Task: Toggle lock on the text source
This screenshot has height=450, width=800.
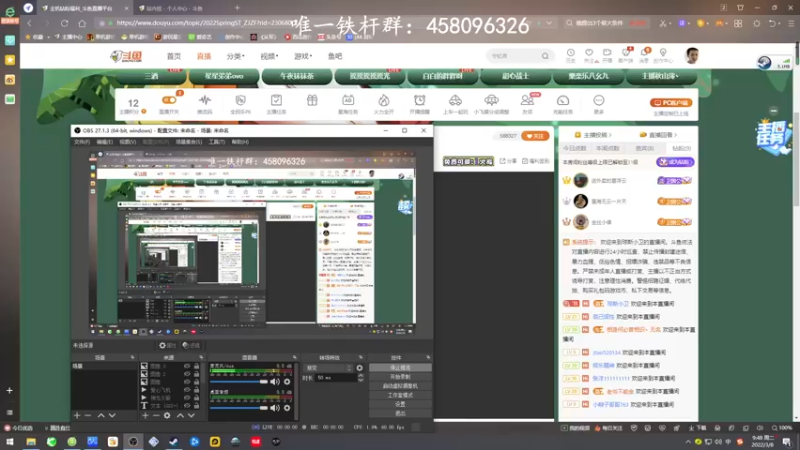Action: [196, 406]
